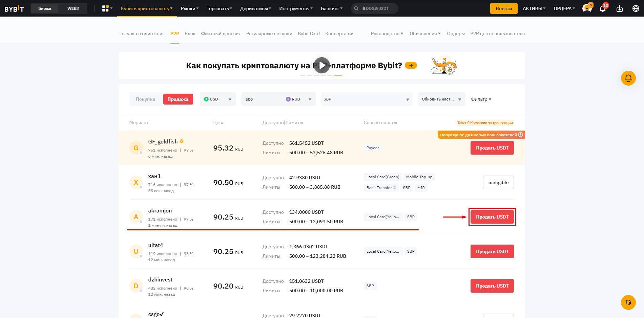Select the P2P tab
The height and width of the screenshot is (318, 644).
[175, 33]
